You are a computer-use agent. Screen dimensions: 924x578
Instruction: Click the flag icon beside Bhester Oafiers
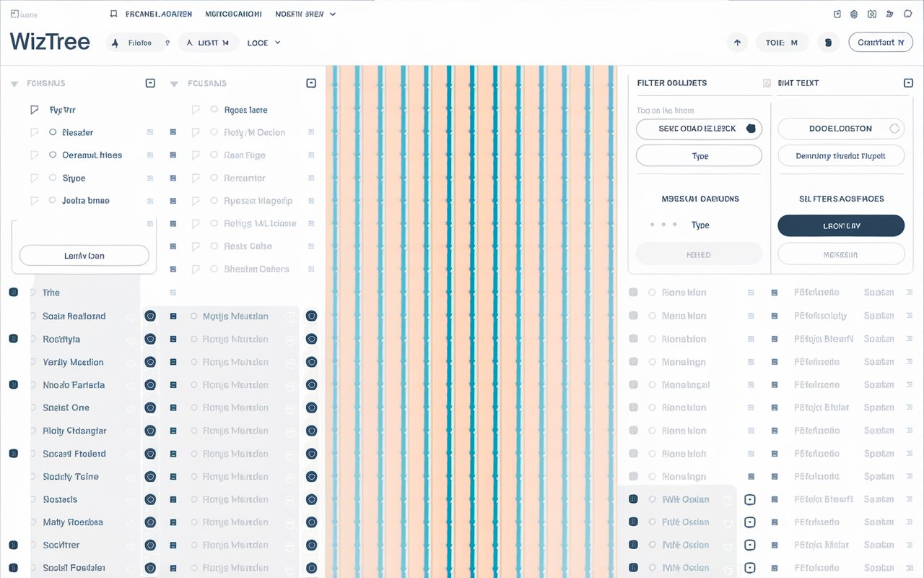tap(195, 269)
